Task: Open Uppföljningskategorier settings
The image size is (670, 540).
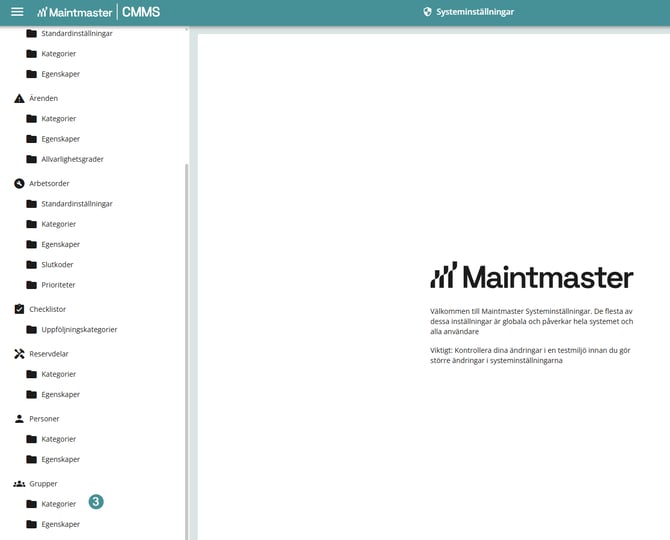Action: point(79,329)
